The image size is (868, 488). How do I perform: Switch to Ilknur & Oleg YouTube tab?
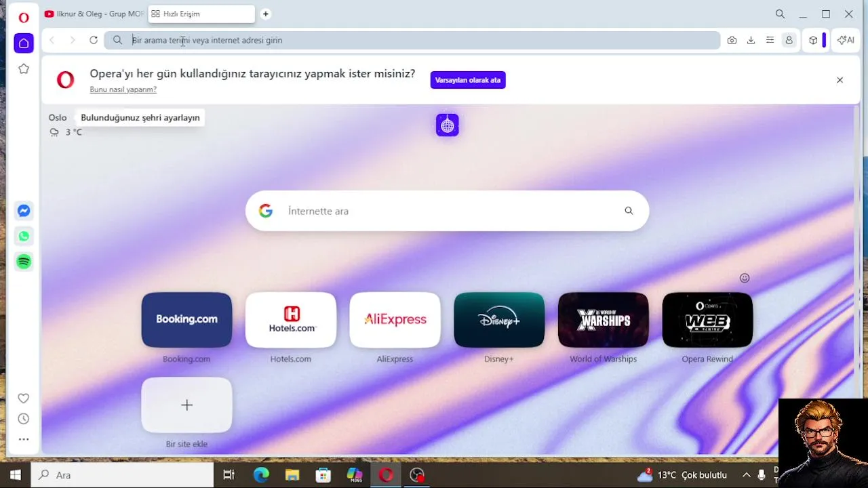94,14
